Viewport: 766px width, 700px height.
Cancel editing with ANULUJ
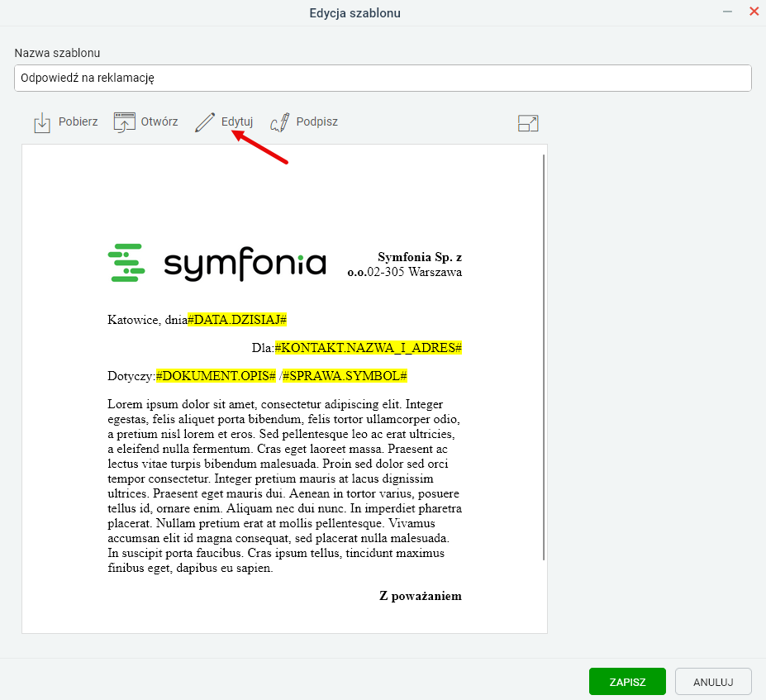[x=713, y=682]
